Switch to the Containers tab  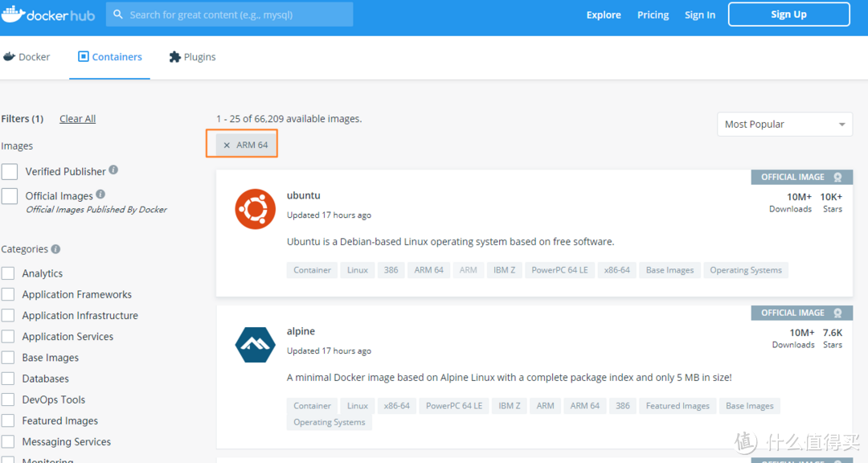point(109,57)
